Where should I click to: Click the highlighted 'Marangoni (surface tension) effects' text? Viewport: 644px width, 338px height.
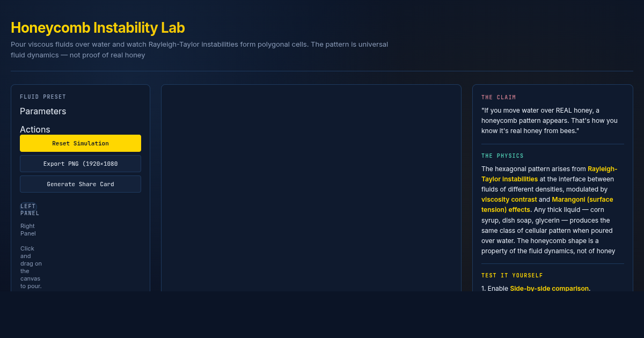point(547,204)
